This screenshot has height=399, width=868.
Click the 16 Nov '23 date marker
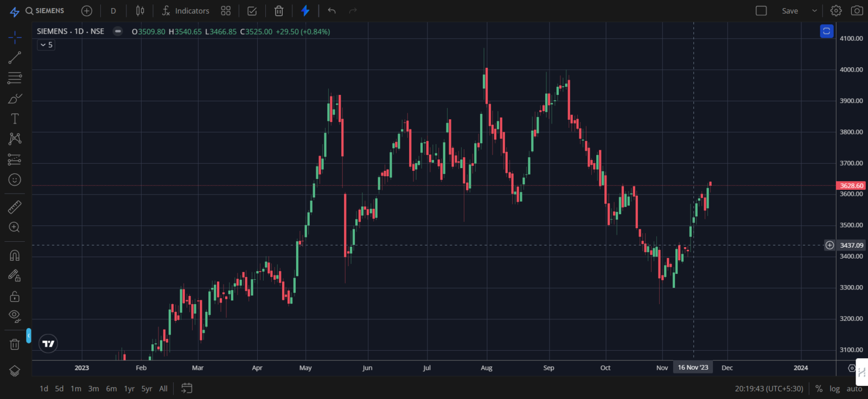tap(693, 368)
